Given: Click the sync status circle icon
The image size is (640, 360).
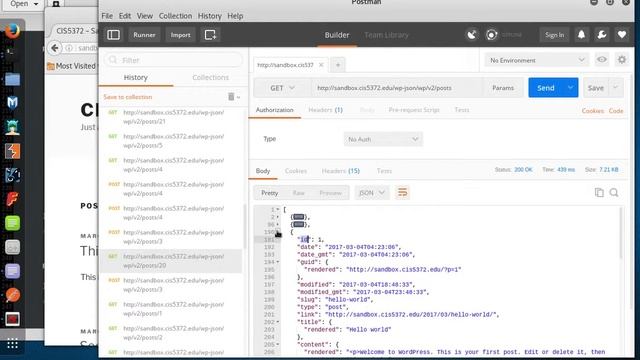Looking at the screenshot, I should 491,35.
